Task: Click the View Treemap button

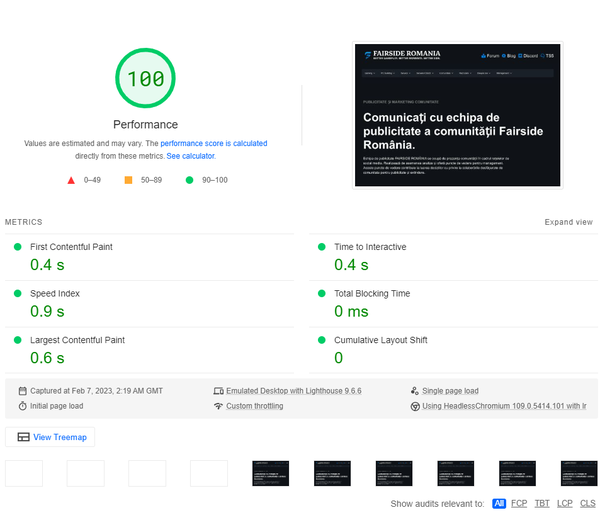Action: tap(50, 437)
